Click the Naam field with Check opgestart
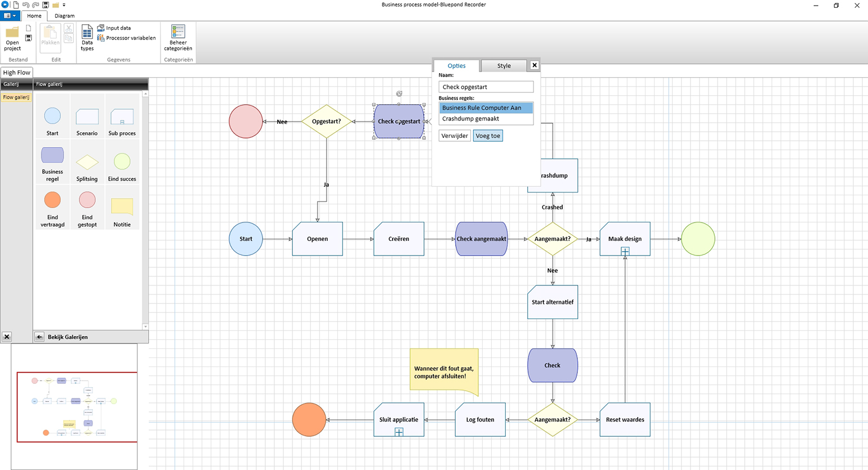 click(x=486, y=87)
